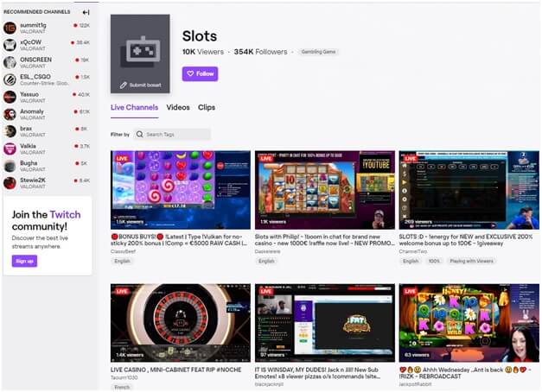The height and width of the screenshot is (392, 542).
Task: Click Ahhh Wednesday stream title
Action: (x=463, y=373)
